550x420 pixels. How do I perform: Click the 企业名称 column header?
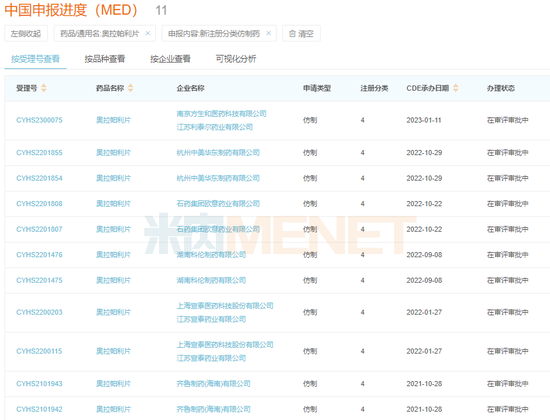click(x=190, y=88)
